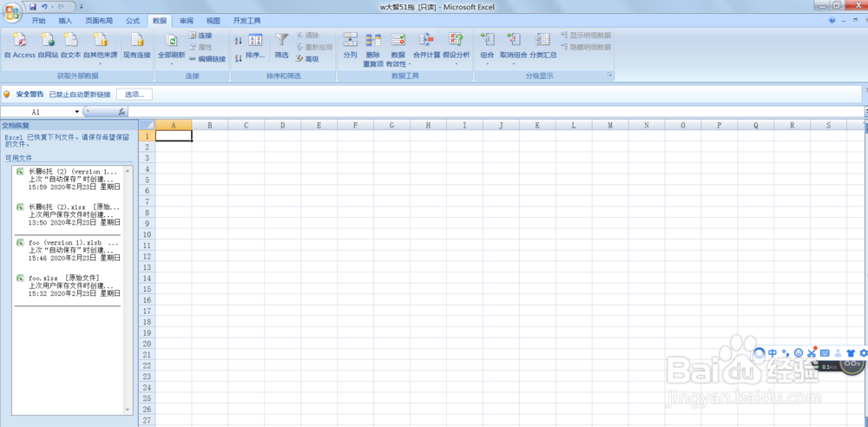
Task: Click 分列 text to columns
Action: [x=350, y=46]
